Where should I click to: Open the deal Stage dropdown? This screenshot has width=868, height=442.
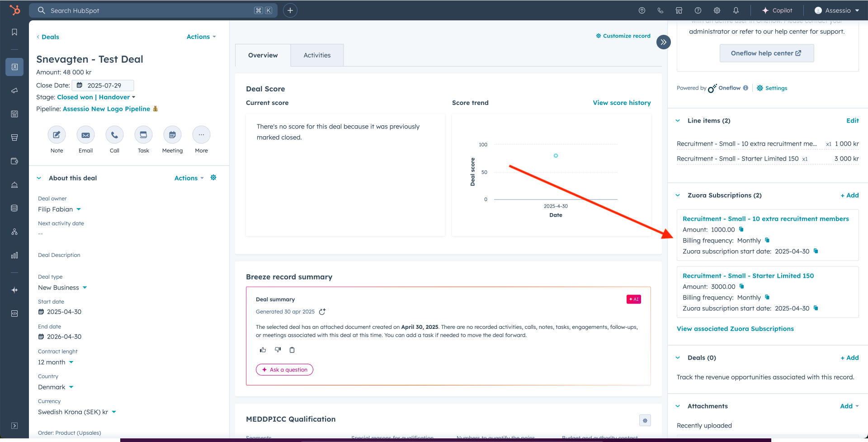(x=96, y=97)
